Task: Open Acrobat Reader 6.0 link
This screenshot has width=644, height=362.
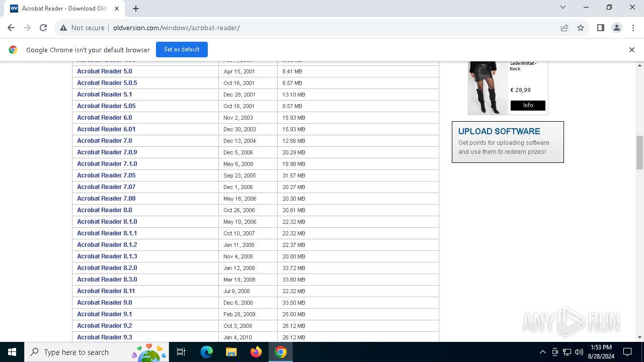Action: pyautogui.click(x=104, y=118)
